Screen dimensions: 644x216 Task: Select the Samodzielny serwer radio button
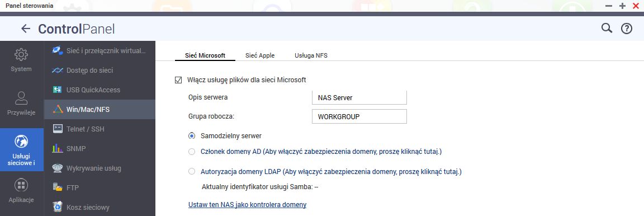point(191,135)
